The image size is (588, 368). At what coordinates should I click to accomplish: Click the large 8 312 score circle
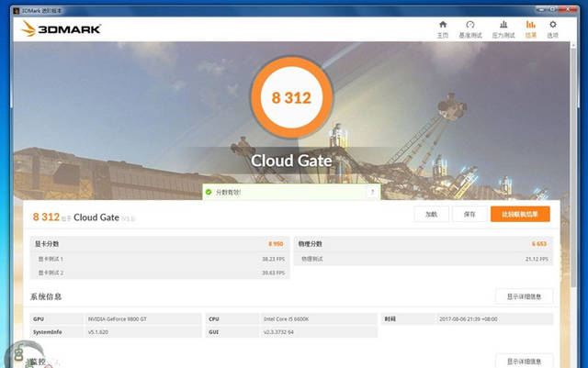coord(291,98)
